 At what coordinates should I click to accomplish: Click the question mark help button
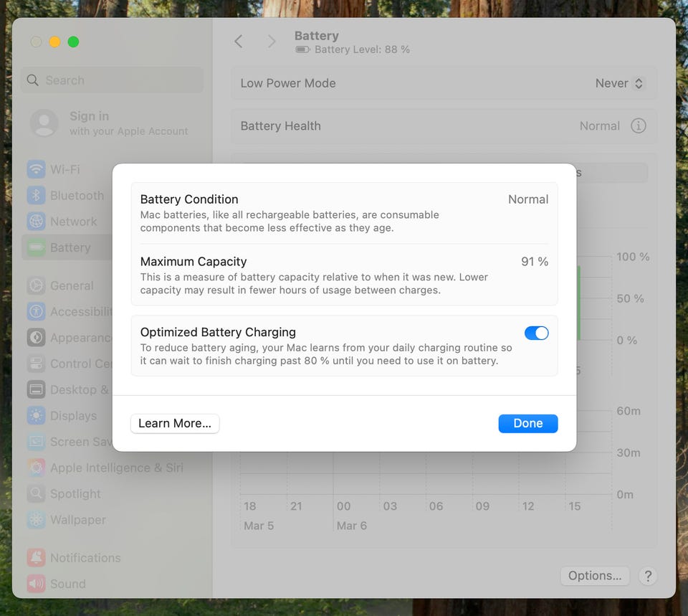click(x=648, y=576)
